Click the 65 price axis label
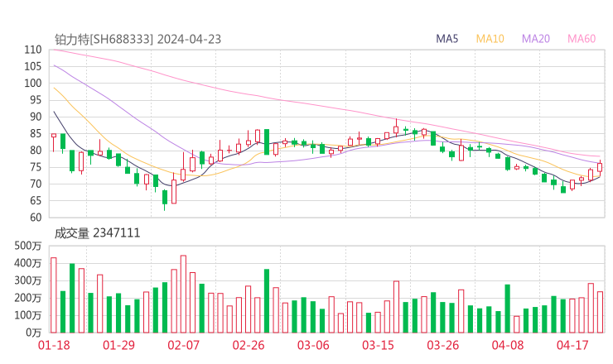The height and width of the screenshot is (364, 613). (36, 201)
